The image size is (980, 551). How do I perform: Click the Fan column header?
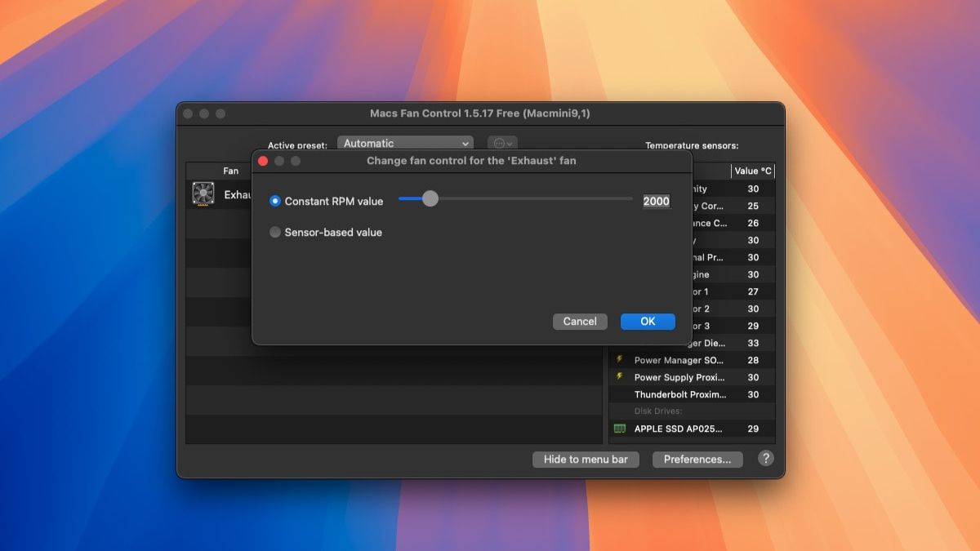tap(231, 171)
